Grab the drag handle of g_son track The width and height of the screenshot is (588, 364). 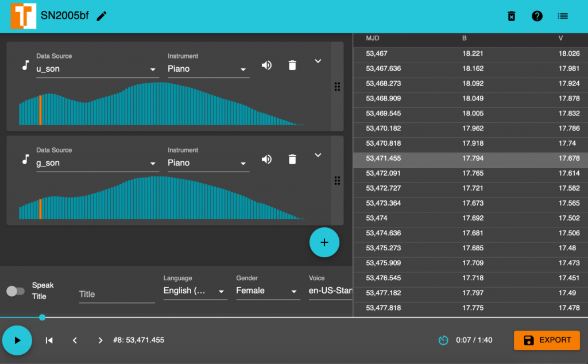pyautogui.click(x=337, y=181)
